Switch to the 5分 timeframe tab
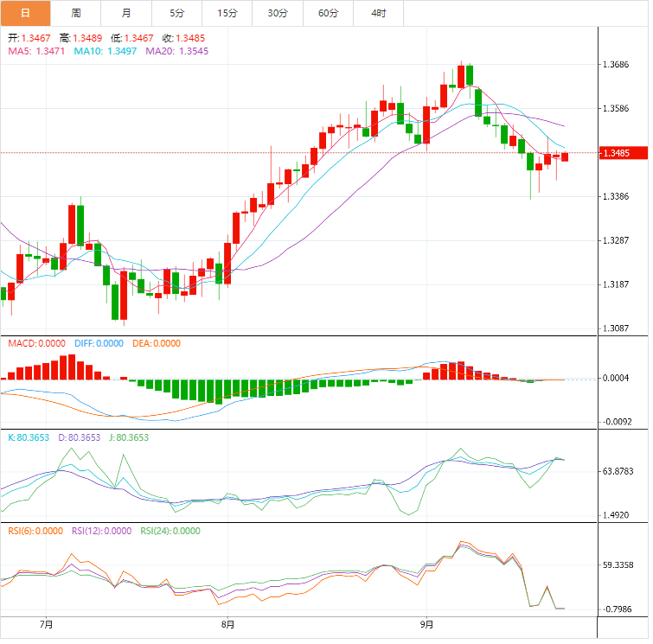Image resolution: width=653 pixels, height=644 pixels. (x=177, y=13)
